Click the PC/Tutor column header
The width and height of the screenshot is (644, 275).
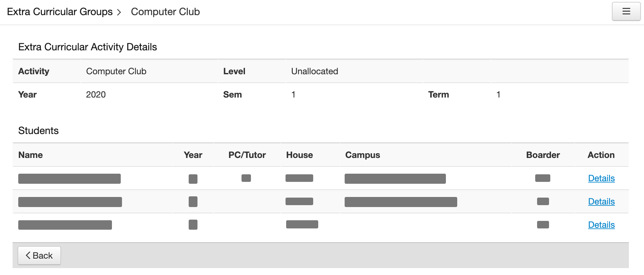point(247,155)
